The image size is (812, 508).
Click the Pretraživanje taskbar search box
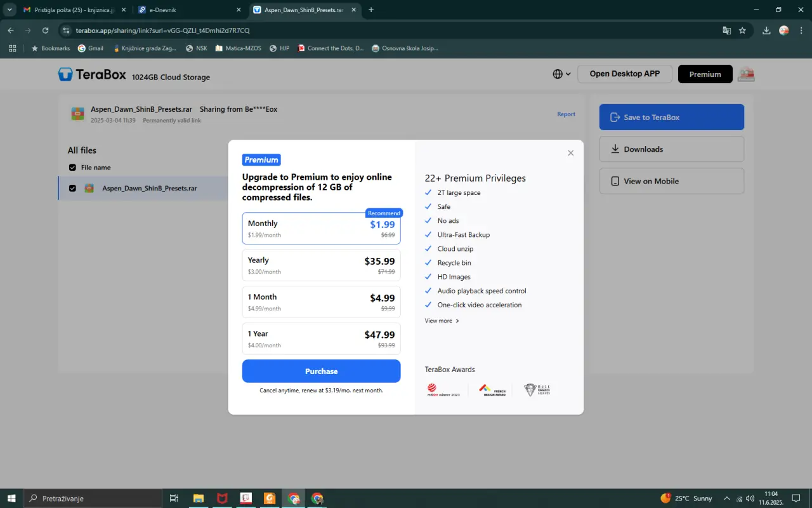(93, 498)
